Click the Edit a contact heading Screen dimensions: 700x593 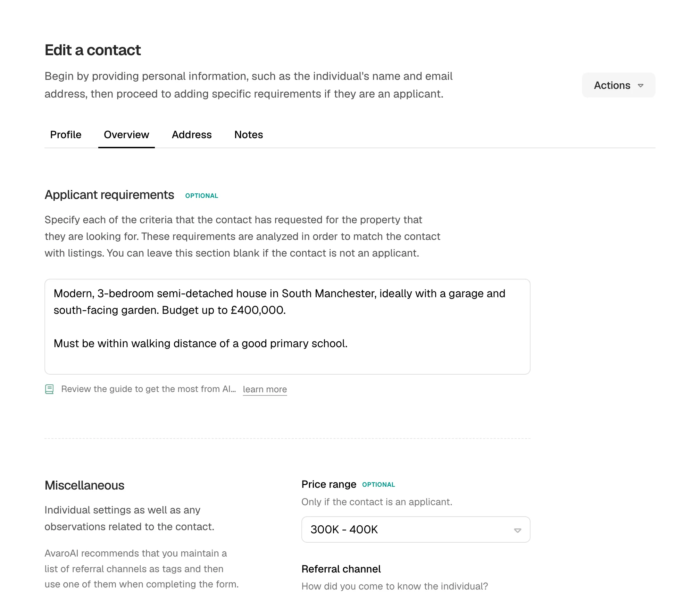tap(92, 50)
